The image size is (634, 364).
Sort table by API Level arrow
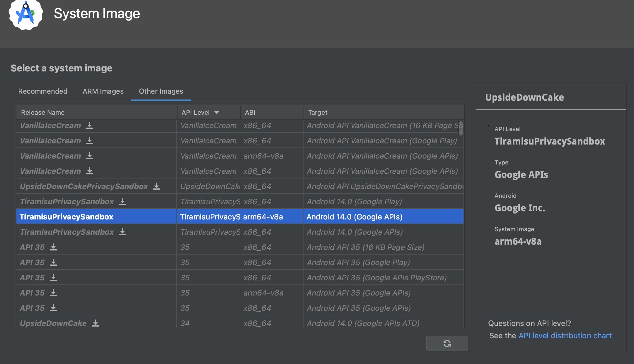point(217,112)
